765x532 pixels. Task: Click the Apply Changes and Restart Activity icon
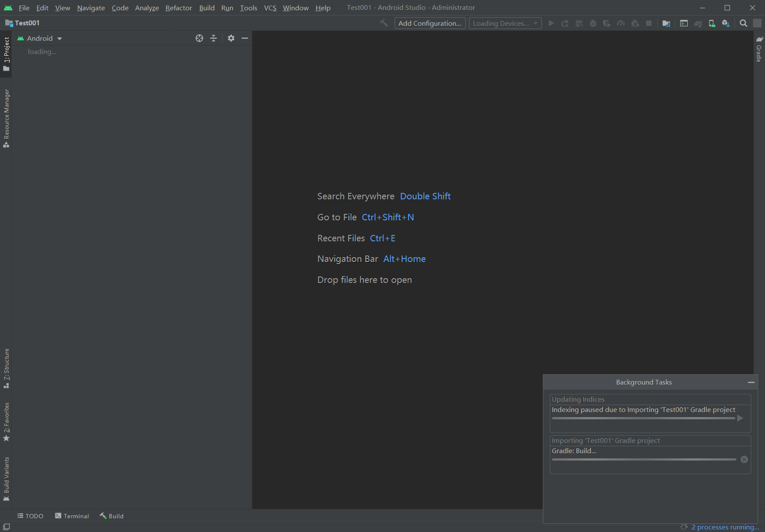coord(565,23)
